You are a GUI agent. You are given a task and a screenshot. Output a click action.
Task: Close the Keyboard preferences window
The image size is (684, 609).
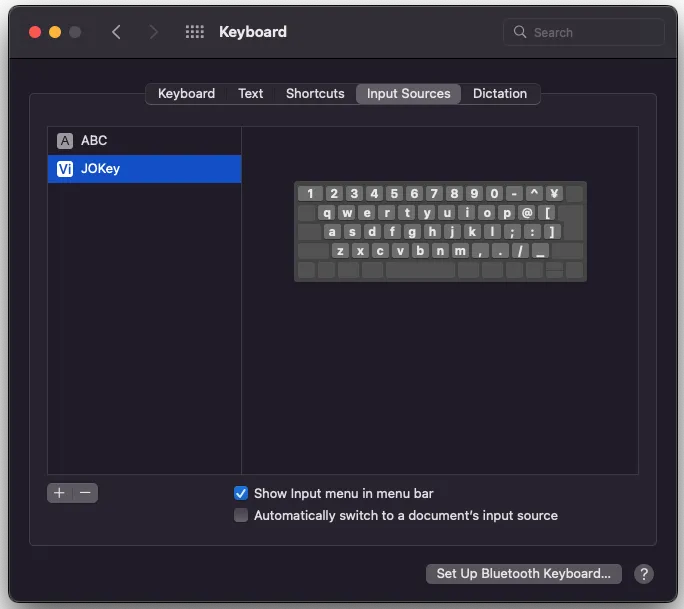pos(35,32)
